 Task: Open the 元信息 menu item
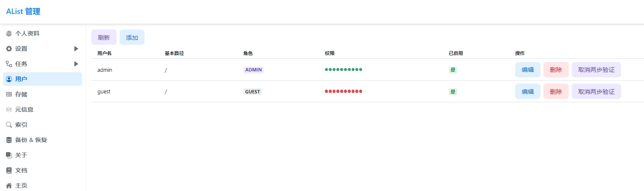(x=24, y=109)
